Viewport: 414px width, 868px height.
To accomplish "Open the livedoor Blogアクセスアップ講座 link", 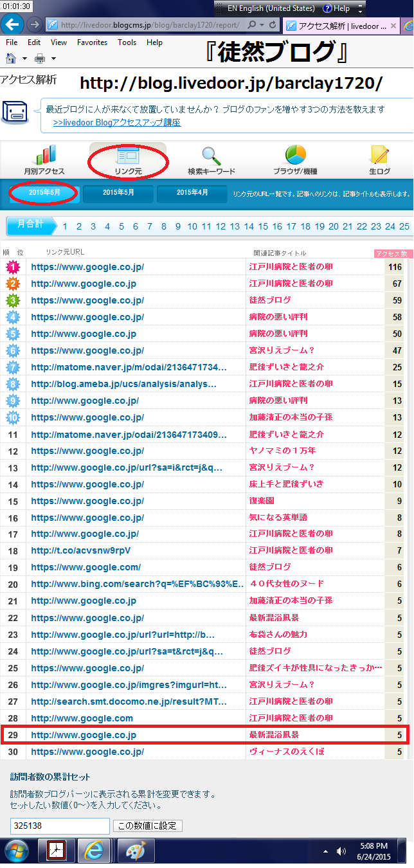I will click(x=116, y=122).
